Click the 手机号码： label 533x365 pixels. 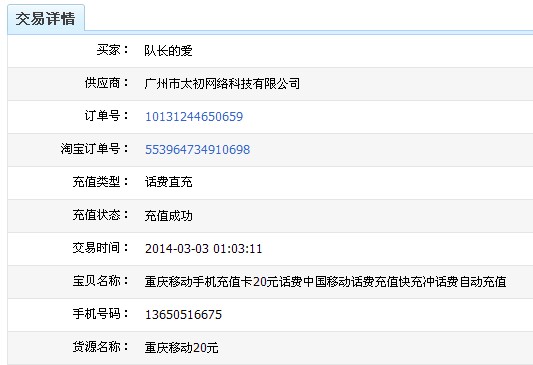pyautogui.click(x=101, y=314)
